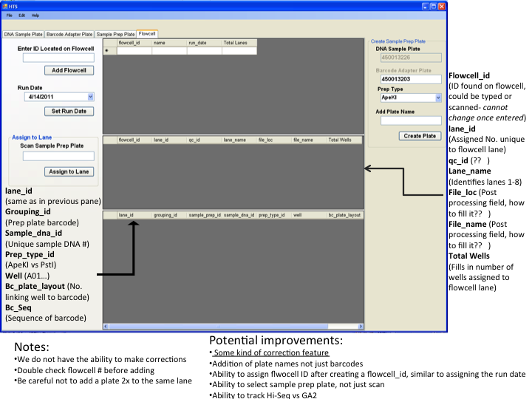Click the well column header

[309, 215]
